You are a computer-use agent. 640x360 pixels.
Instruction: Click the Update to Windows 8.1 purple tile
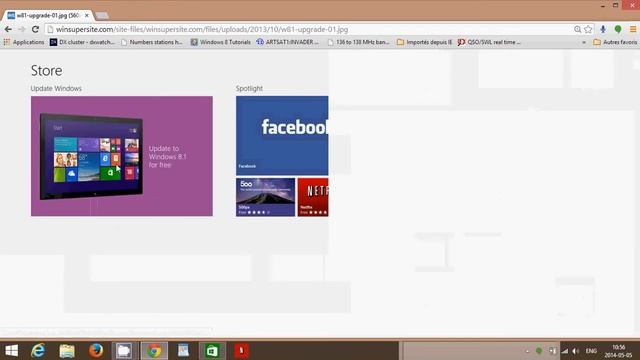click(x=122, y=156)
